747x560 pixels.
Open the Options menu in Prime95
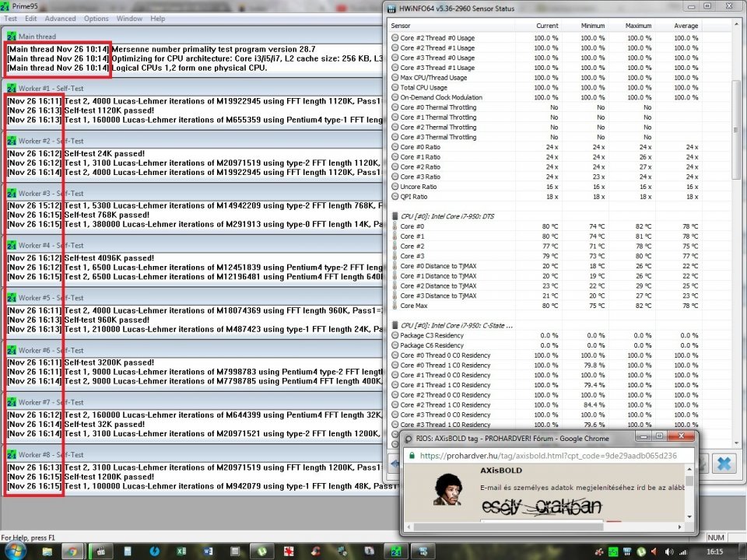click(x=96, y=19)
